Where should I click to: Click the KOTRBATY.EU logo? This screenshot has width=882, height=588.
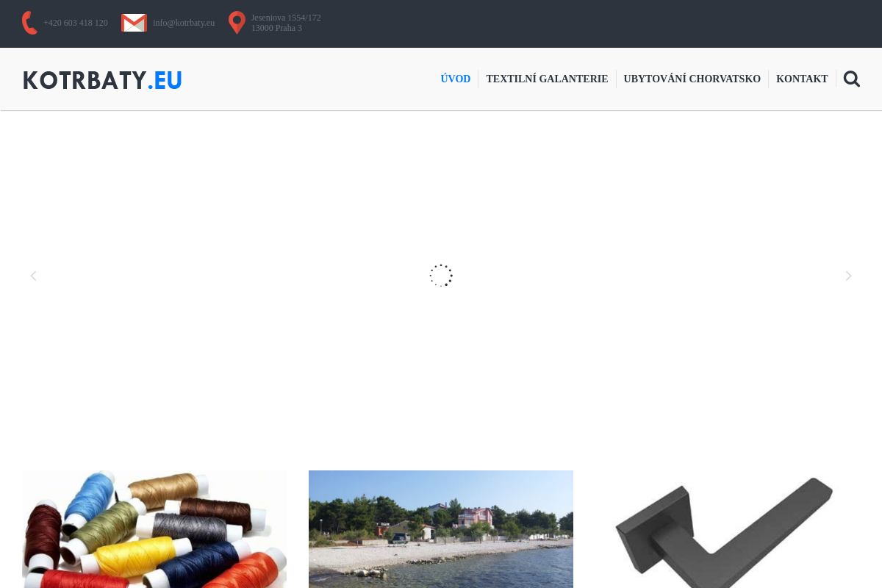point(102,80)
